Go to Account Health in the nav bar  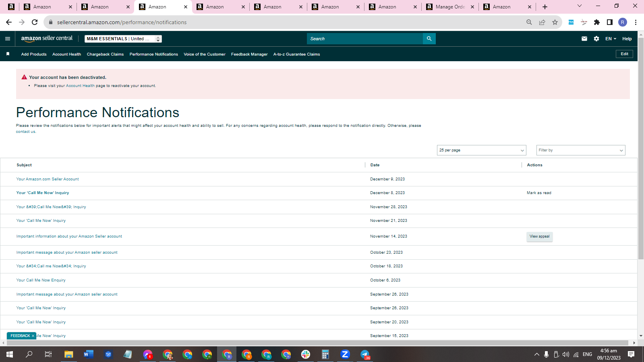66,54
